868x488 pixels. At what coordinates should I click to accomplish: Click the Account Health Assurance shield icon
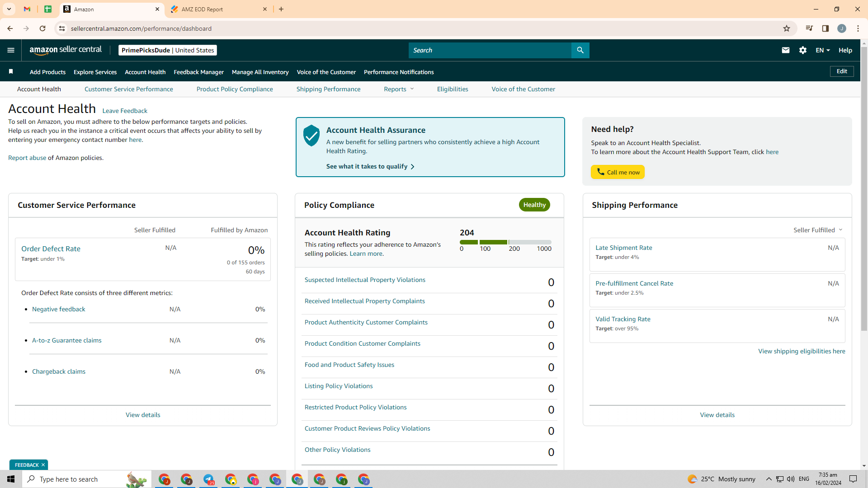(311, 136)
